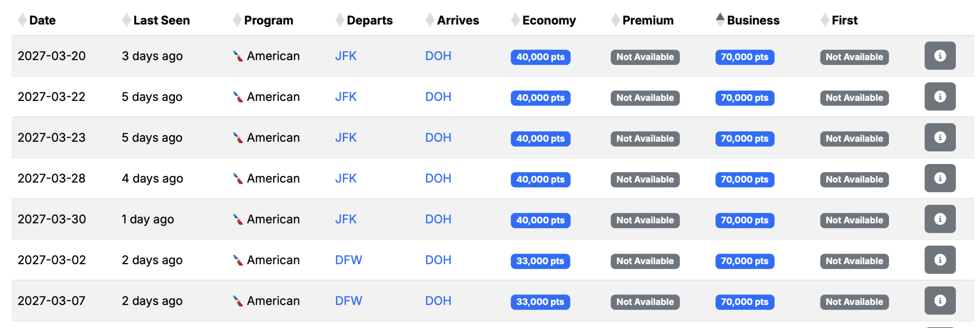Select 33,000 pts economy badge for 2027-03-07
The image size is (980, 328).
point(540,302)
